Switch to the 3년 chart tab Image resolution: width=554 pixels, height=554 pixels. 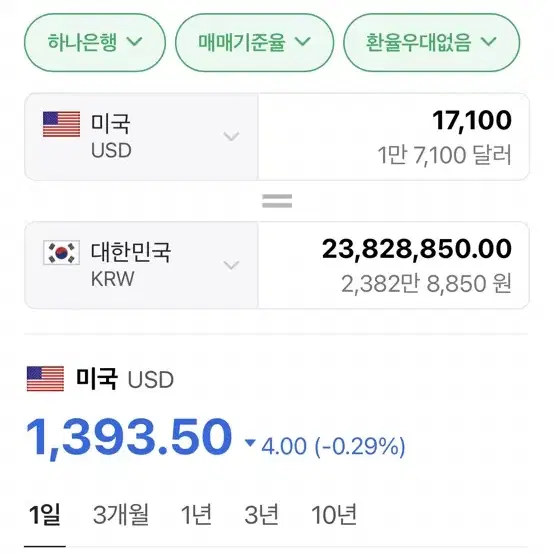[x=261, y=514]
